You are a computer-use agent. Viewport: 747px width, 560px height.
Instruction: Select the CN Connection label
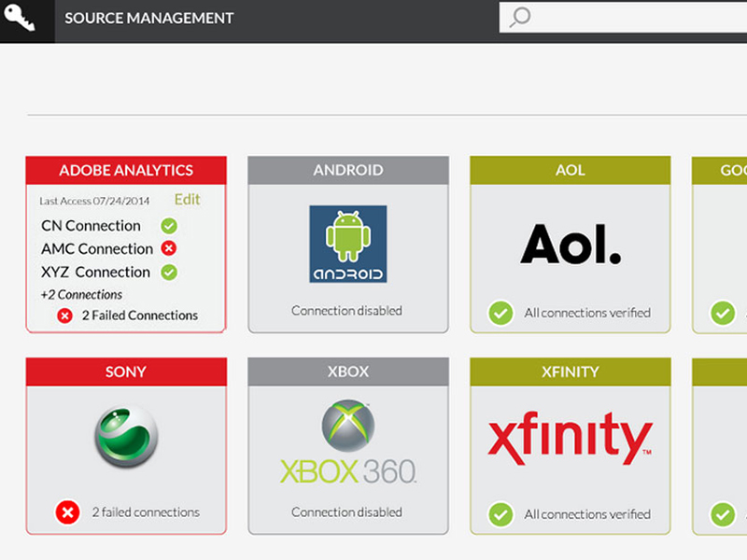coord(91,225)
